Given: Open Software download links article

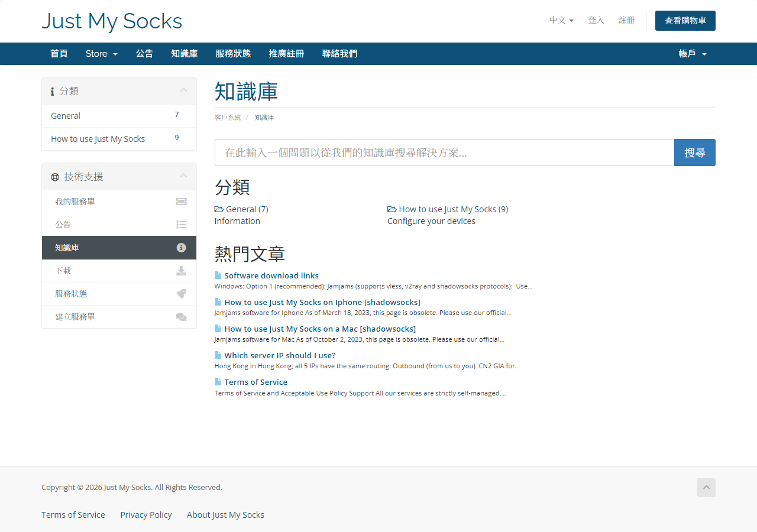Looking at the screenshot, I should pos(271,275).
